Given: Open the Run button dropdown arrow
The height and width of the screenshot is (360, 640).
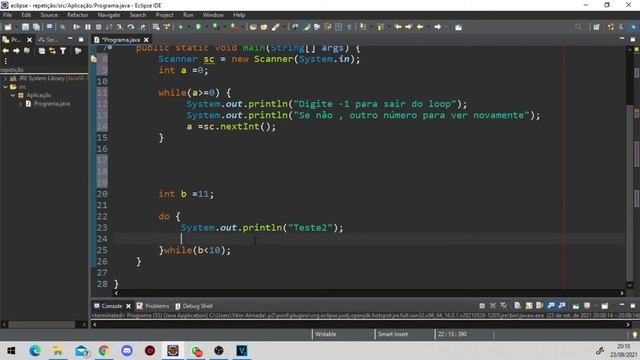Looking at the screenshot, I should [x=206, y=27].
